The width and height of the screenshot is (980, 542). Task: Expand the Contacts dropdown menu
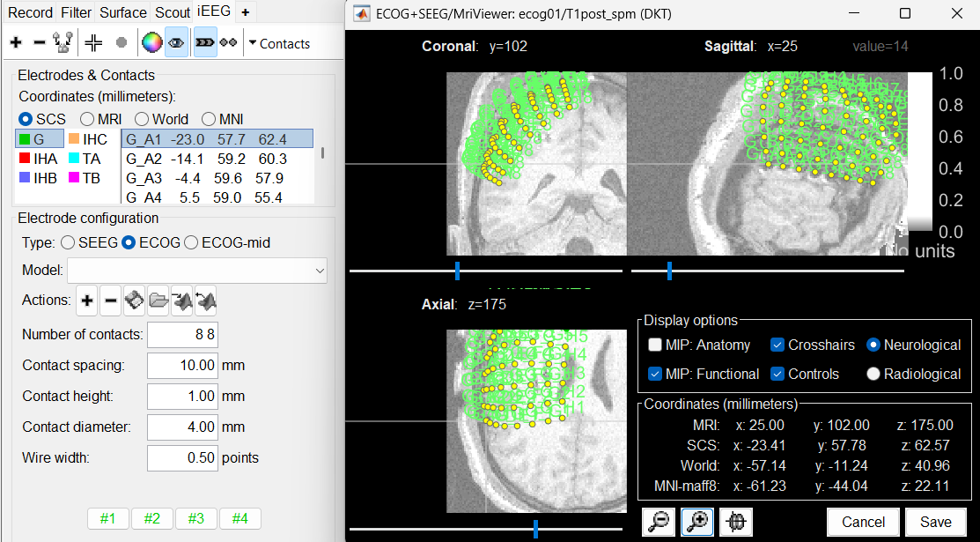pyautogui.click(x=279, y=43)
